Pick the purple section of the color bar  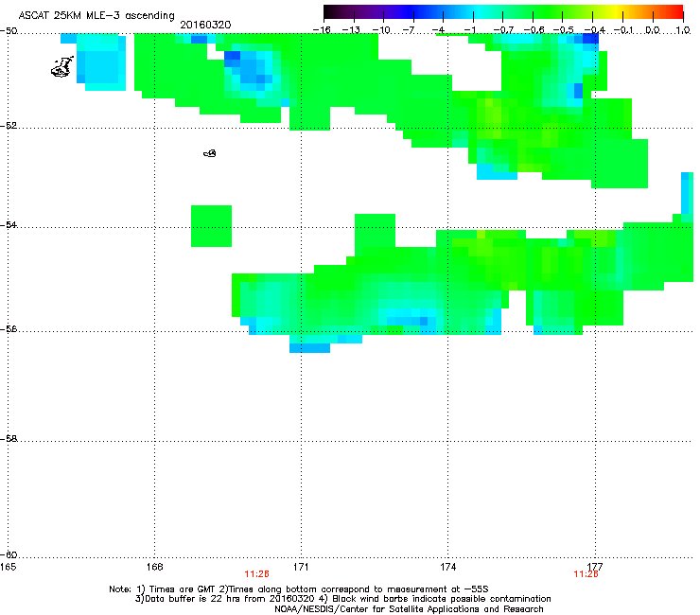(383, 12)
